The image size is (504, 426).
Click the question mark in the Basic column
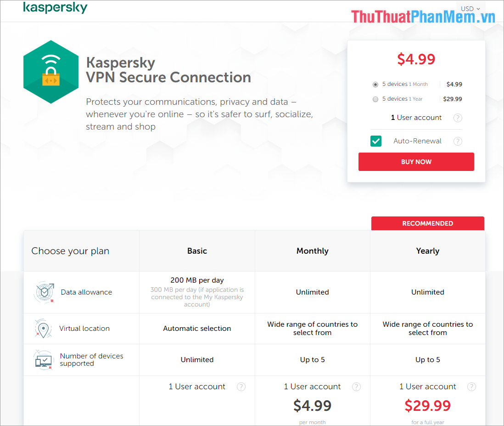(x=241, y=387)
